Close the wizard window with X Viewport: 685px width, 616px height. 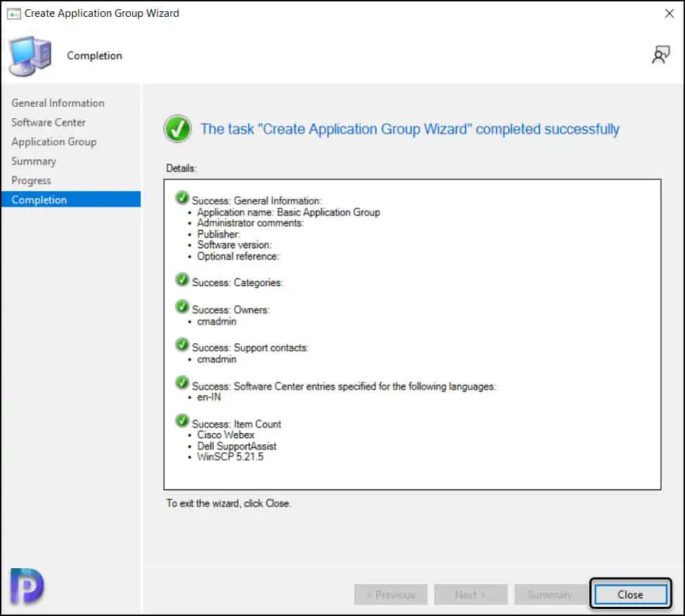(x=669, y=13)
